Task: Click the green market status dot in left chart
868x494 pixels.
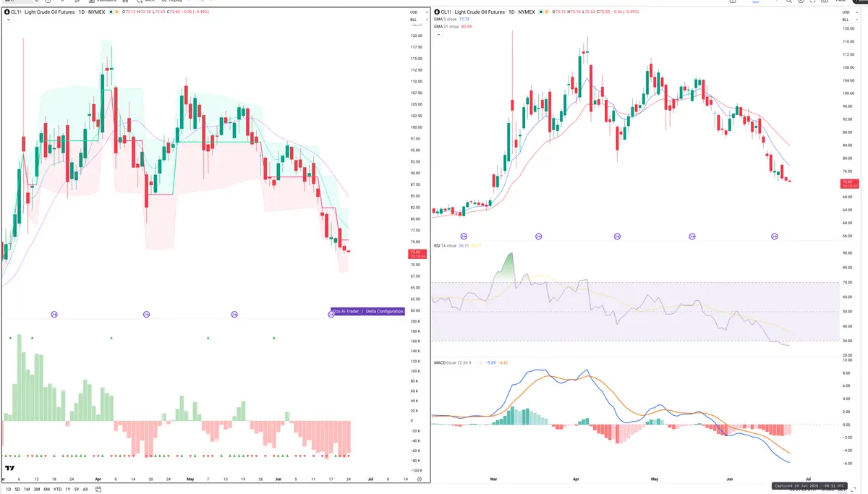Action: (110, 12)
